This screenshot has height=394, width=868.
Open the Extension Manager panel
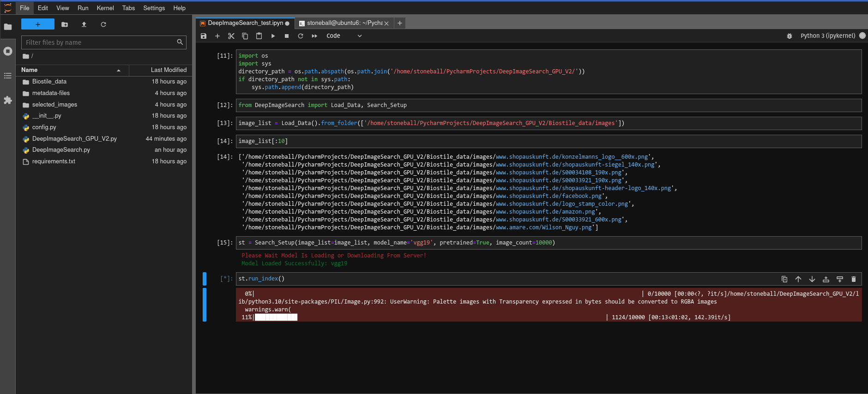point(8,100)
